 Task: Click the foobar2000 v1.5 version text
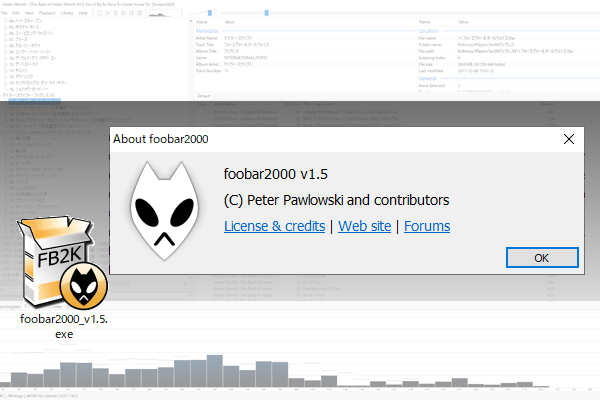(x=276, y=174)
